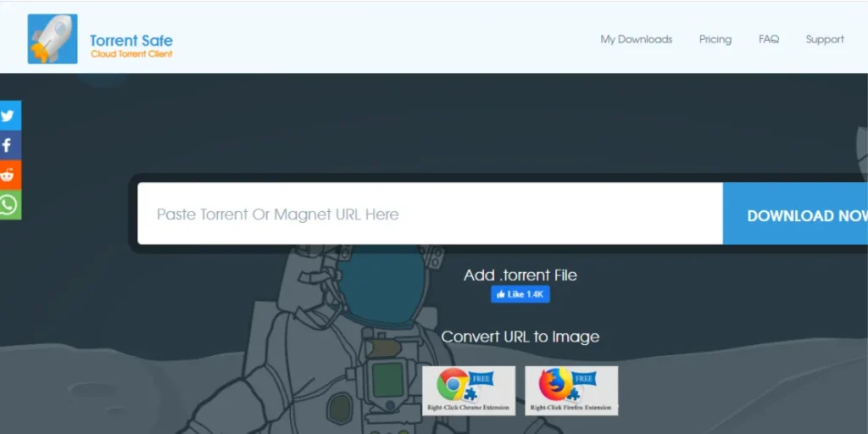Viewport: 868px width, 434px height.
Task: Go to the Pricing page
Action: click(715, 39)
